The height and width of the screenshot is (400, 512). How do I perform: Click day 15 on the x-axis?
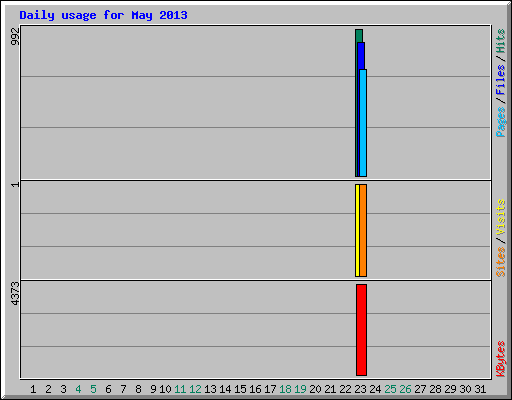(x=240, y=389)
